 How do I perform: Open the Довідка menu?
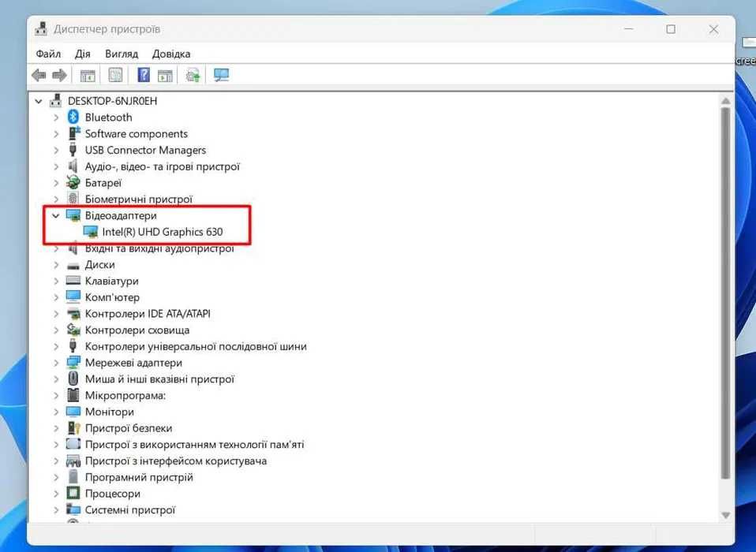pos(171,54)
